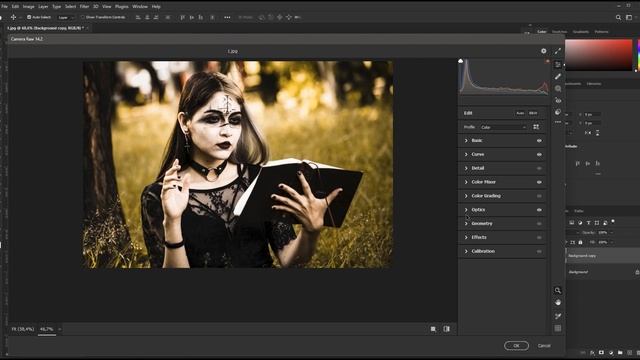Open three-dot align options in options bar
Image resolution: width=640 pixels, height=360 pixels.
(227, 17)
